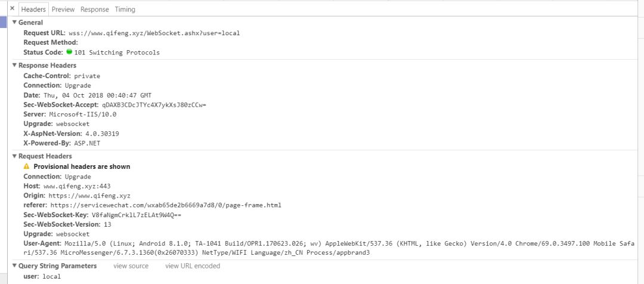Click the user query parameter value

52,277
